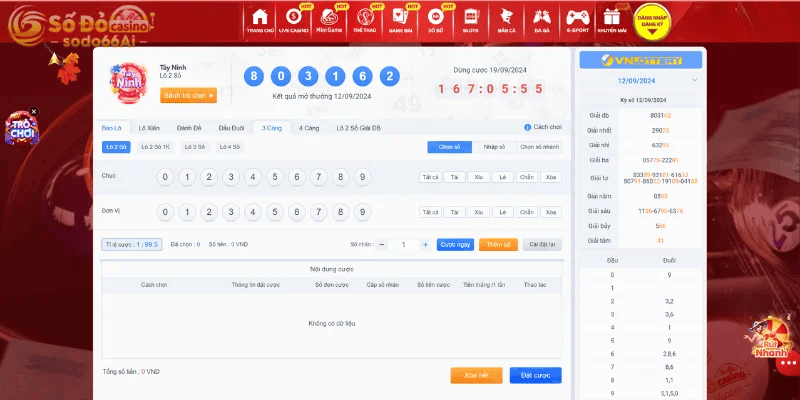
Task: Expand the 12/09/2024 date dropdown
Action: (694, 80)
